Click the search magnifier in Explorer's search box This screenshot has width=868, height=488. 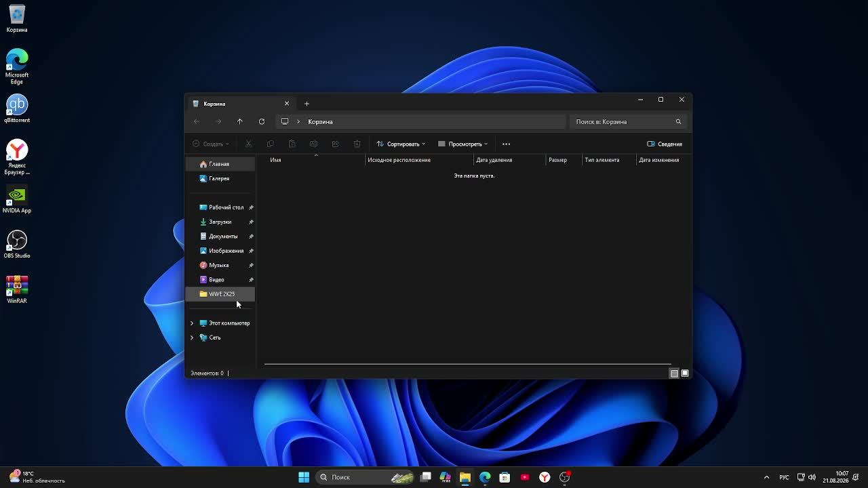(678, 122)
